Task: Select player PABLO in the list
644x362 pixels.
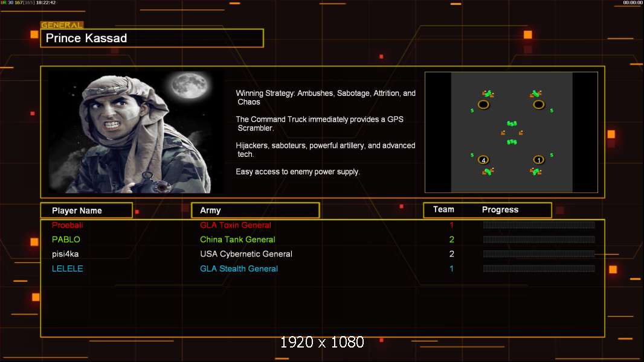Action: [x=66, y=240]
